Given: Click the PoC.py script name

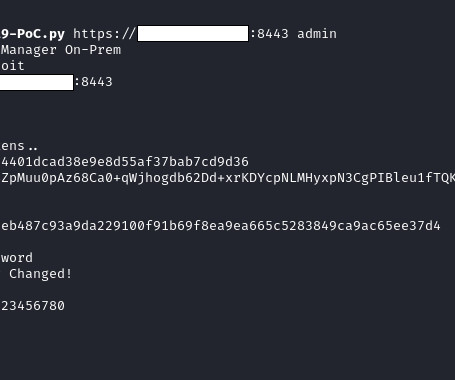Looking at the screenshot, I should click(33, 34).
